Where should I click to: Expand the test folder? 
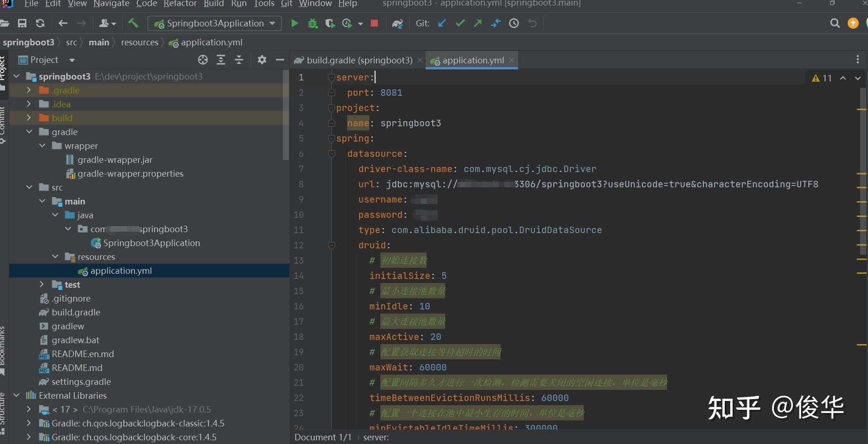coord(42,284)
